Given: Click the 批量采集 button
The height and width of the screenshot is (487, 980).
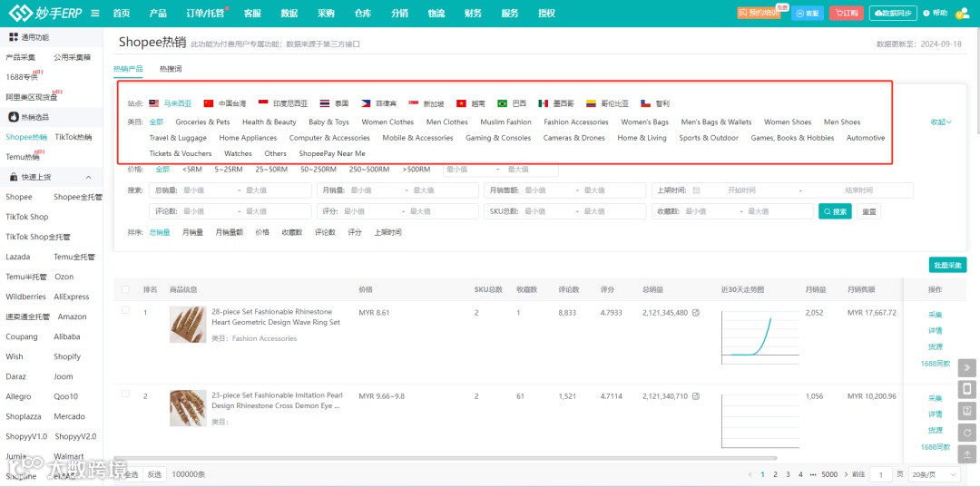Looking at the screenshot, I should pyautogui.click(x=947, y=265).
